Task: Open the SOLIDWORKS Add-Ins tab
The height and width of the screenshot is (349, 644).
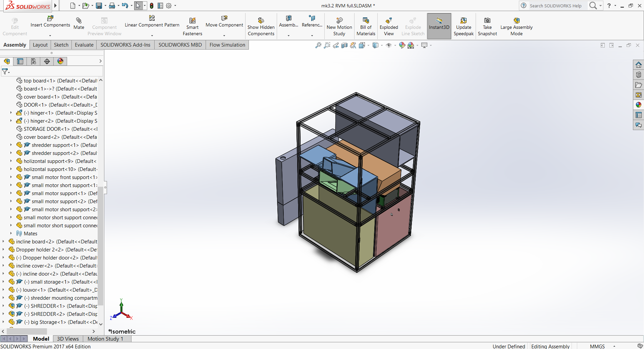Action: click(125, 45)
